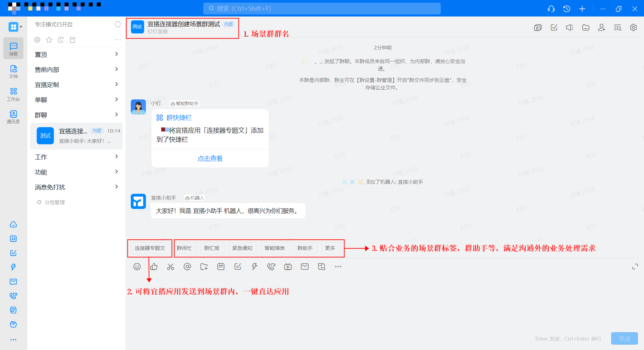Select the 群汇报 quick bar tab

tap(212, 248)
